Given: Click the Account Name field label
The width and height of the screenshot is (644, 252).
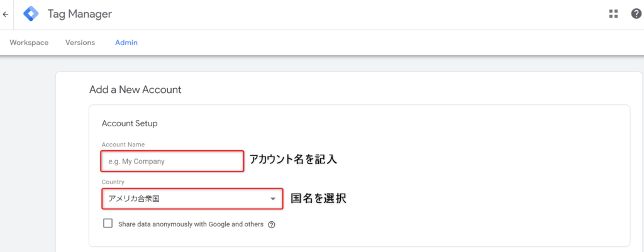Looking at the screenshot, I should coord(123,145).
